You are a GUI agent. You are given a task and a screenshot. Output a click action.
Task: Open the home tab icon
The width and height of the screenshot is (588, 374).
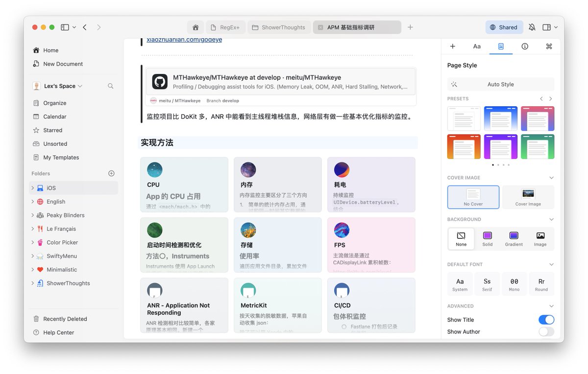196,27
